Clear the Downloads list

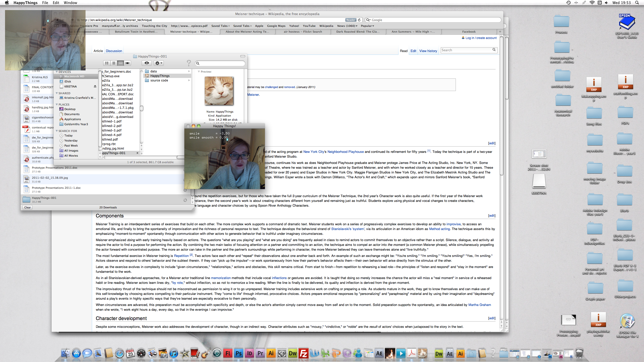coord(27,207)
